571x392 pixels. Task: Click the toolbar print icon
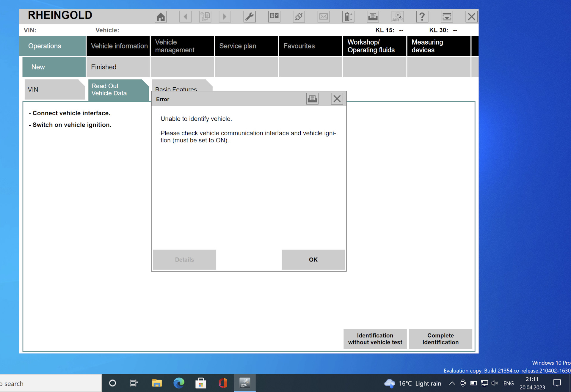point(373,17)
